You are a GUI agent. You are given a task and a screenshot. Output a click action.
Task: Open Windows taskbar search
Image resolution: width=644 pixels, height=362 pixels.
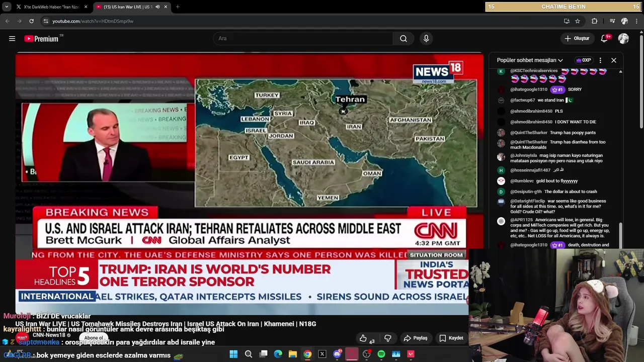pos(249,354)
